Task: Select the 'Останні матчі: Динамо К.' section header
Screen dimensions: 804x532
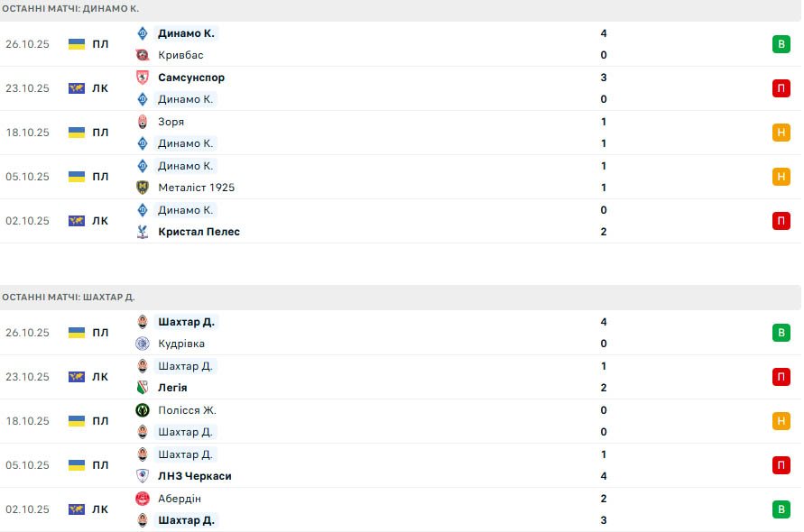Action: point(70,8)
